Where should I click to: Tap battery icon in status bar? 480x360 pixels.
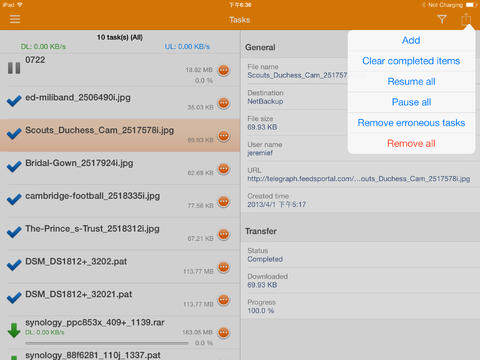tap(471, 5)
